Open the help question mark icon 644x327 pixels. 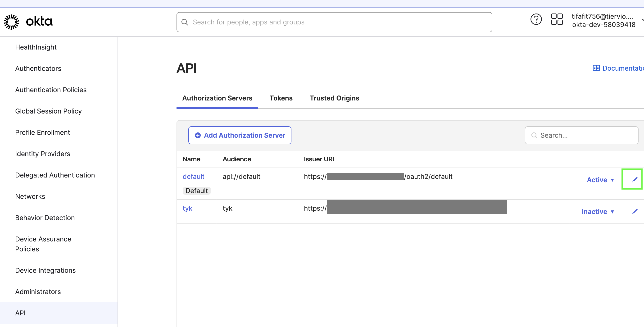point(536,19)
